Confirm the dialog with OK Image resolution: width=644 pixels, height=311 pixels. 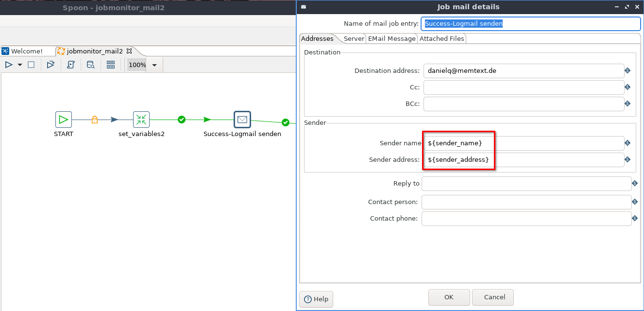click(x=449, y=297)
